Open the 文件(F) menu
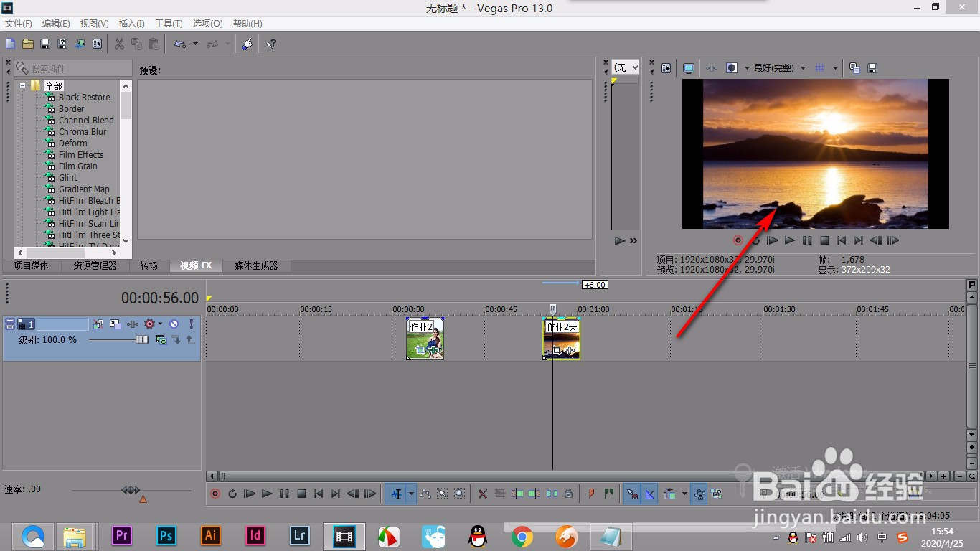Screen dimensions: 980x551 click(19, 24)
